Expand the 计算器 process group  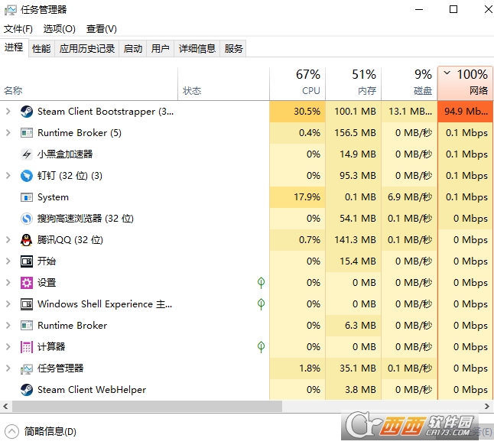(x=8, y=347)
